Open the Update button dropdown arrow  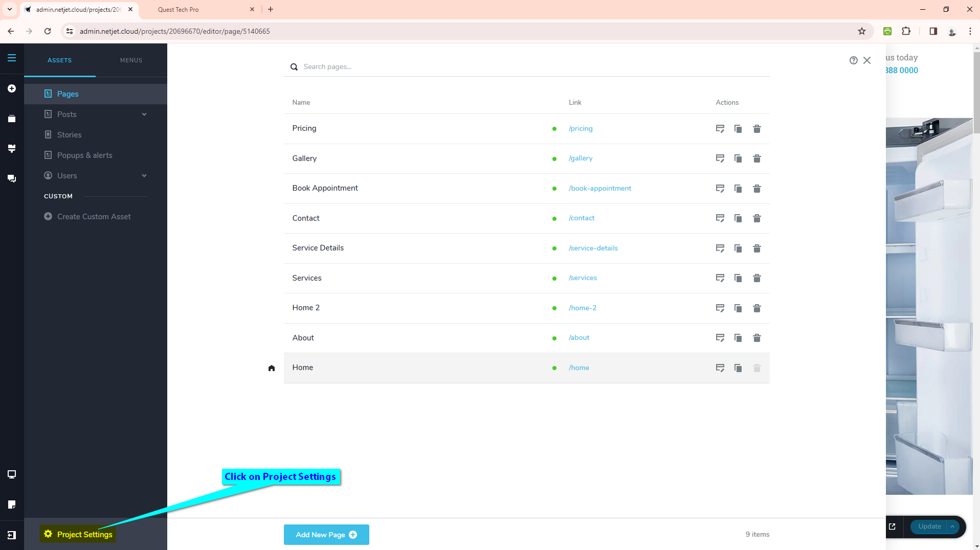click(952, 526)
